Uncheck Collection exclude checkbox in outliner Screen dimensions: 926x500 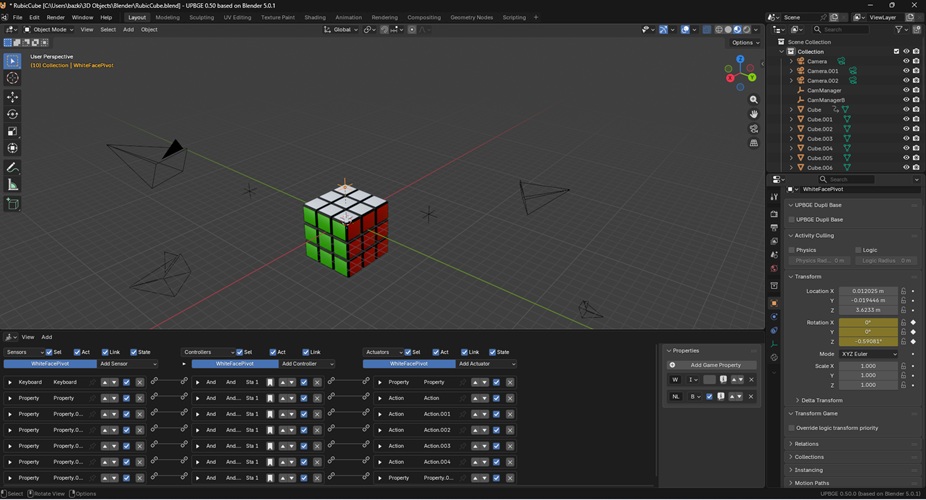tap(896, 51)
